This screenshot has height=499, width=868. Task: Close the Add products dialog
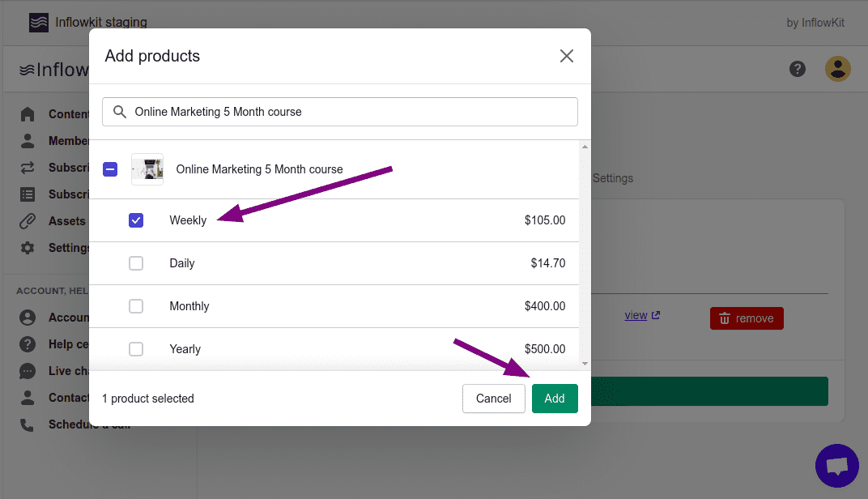567,56
